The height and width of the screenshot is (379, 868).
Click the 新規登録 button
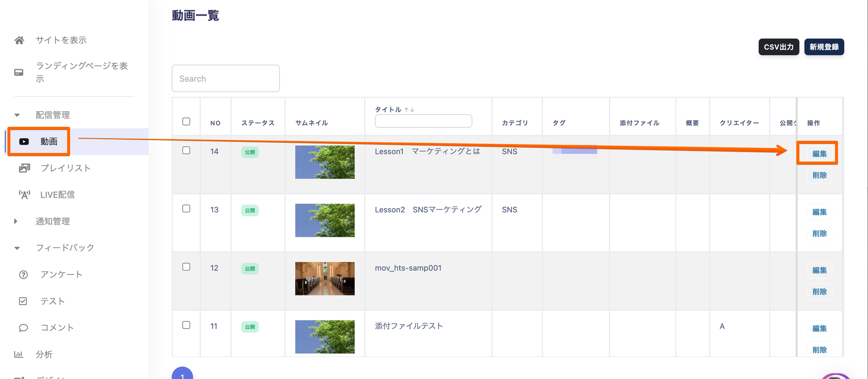point(824,47)
